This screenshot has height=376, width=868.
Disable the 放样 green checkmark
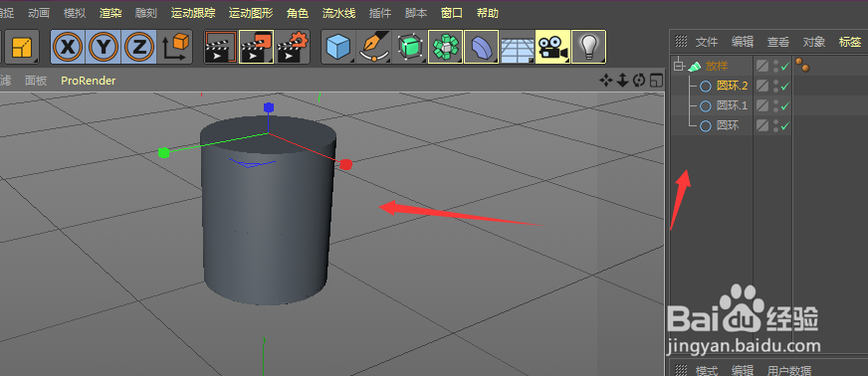tap(784, 67)
